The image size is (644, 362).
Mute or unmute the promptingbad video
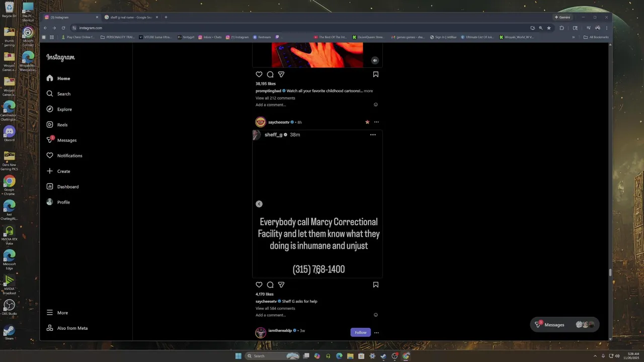pyautogui.click(x=375, y=60)
